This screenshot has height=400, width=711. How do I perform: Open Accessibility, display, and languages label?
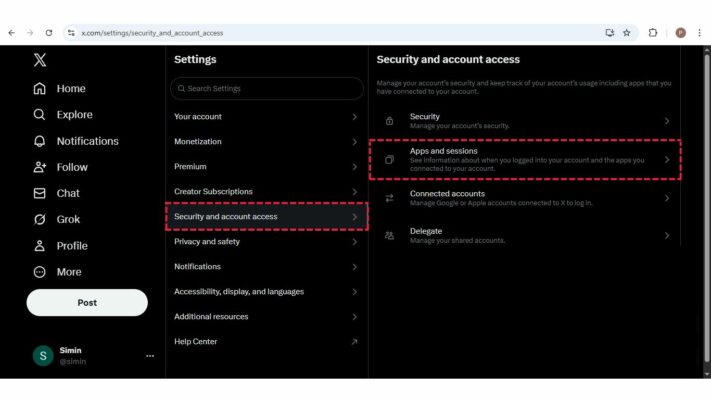point(239,292)
